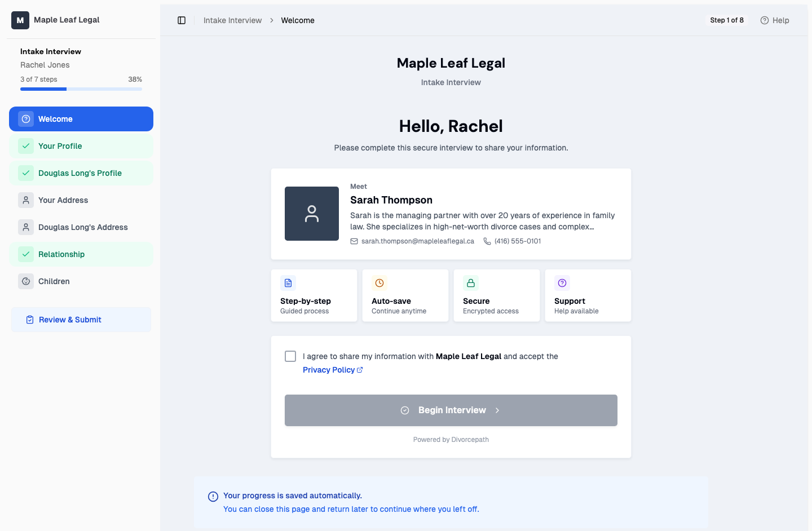The width and height of the screenshot is (812, 531).
Task: Click the checkmark icon beside Your Profile
Action: (x=26, y=146)
